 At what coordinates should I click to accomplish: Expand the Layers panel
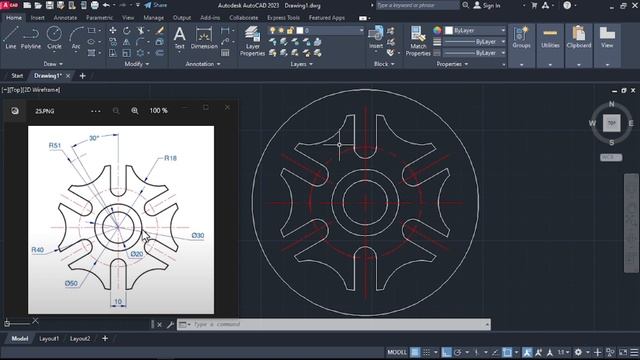click(x=302, y=64)
